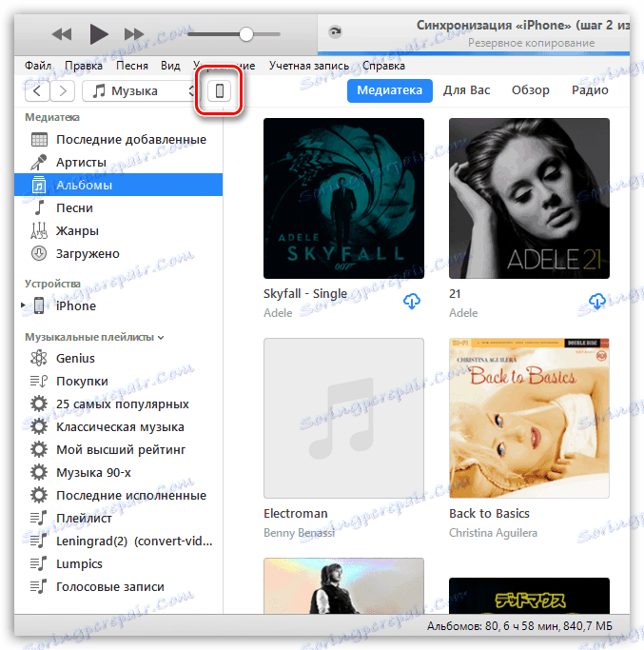Open the Песня menu

132,66
